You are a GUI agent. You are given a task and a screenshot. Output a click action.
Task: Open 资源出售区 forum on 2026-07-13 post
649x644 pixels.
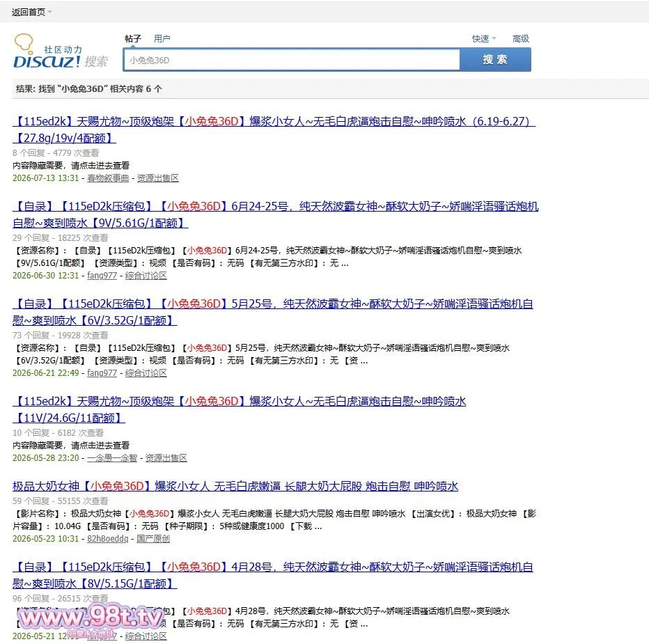pyautogui.click(x=157, y=178)
